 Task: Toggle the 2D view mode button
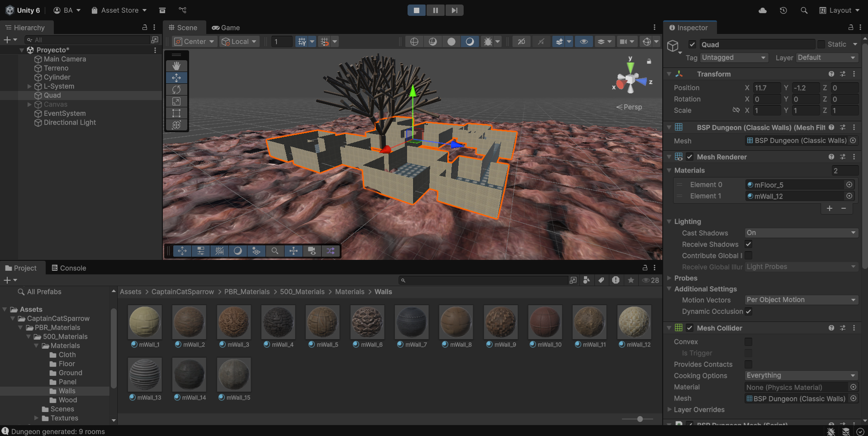pyautogui.click(x=522, y=42)
